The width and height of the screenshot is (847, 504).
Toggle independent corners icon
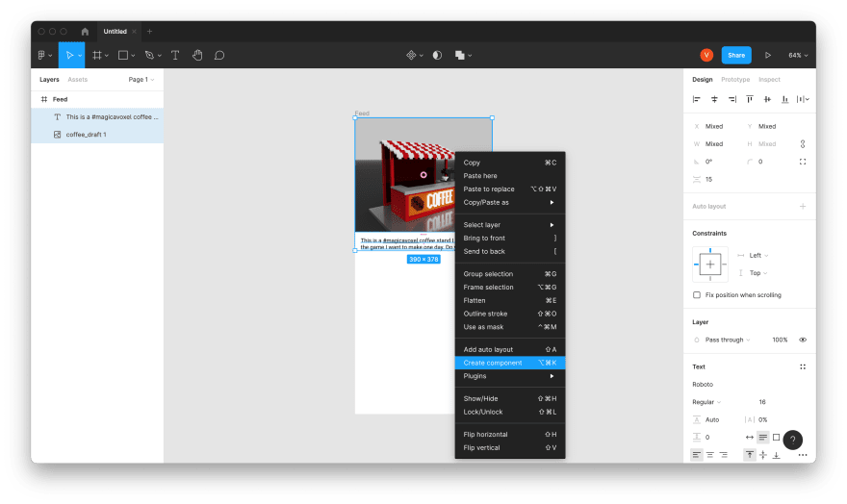803,162
